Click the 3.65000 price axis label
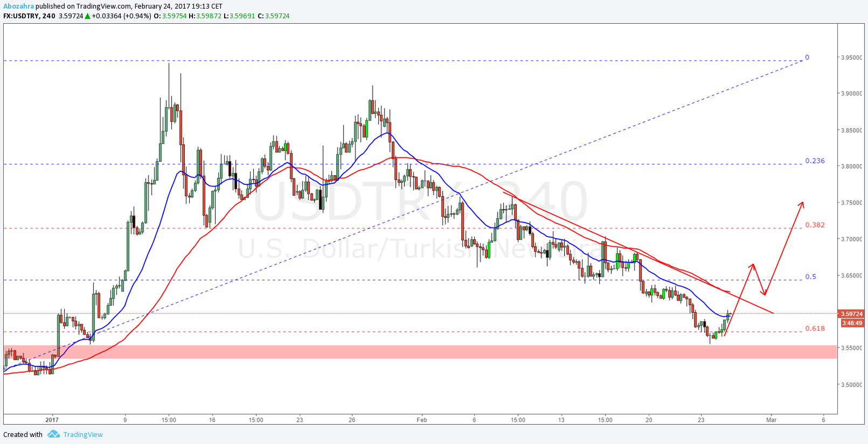The image size is (868, 444). (x=852, y=276)
